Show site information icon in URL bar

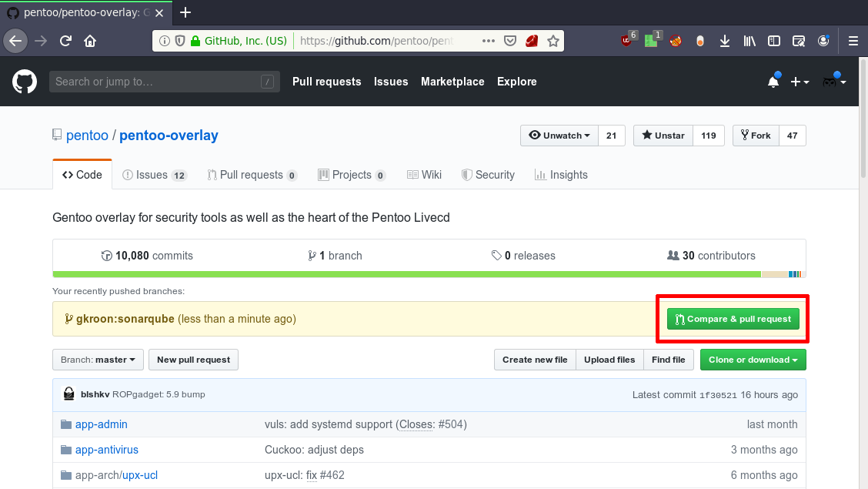[165, 41]
